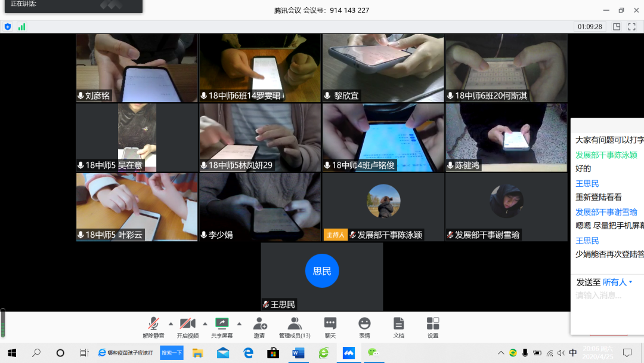Screen dimensions: 644x363
Task: Expand audio options arrow beside 解除静音
Action: coord(171,324)
